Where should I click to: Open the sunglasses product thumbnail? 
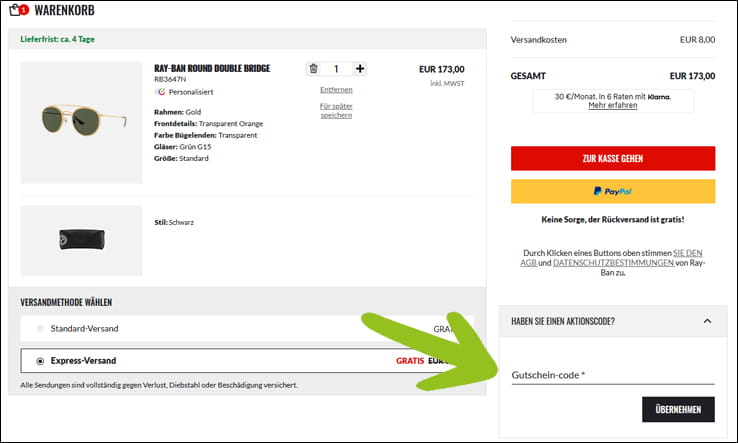coord(81,122)
